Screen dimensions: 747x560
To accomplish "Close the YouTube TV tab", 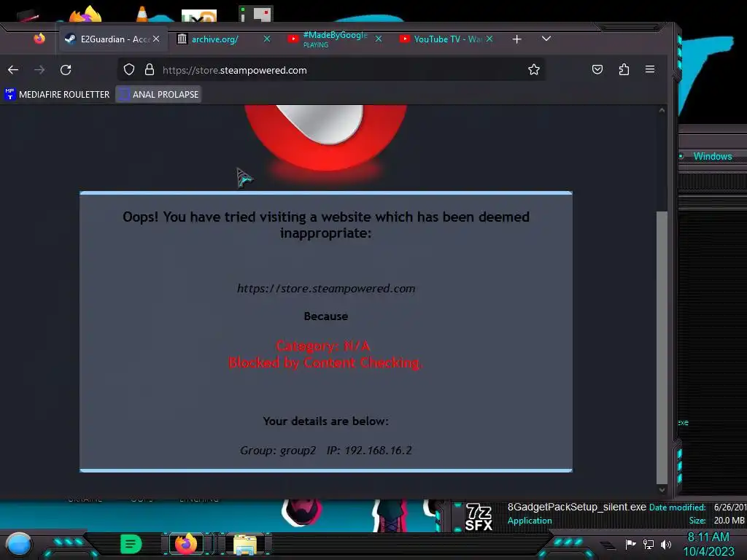I will (489, 39).
